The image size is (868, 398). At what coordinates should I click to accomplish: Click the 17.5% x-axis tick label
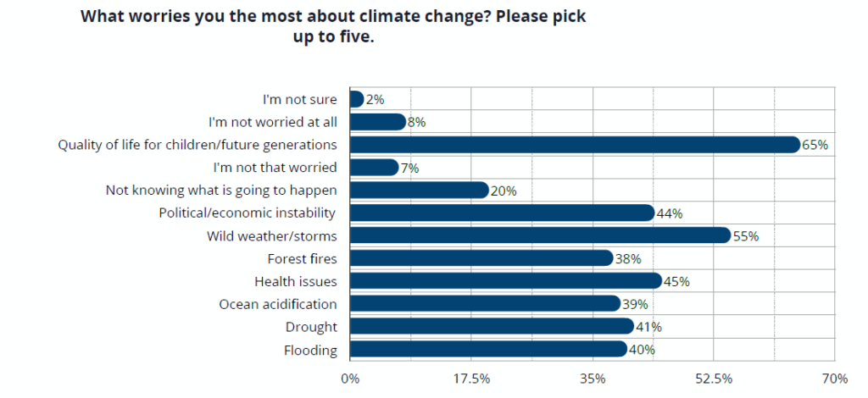click(x=470, y=378)
